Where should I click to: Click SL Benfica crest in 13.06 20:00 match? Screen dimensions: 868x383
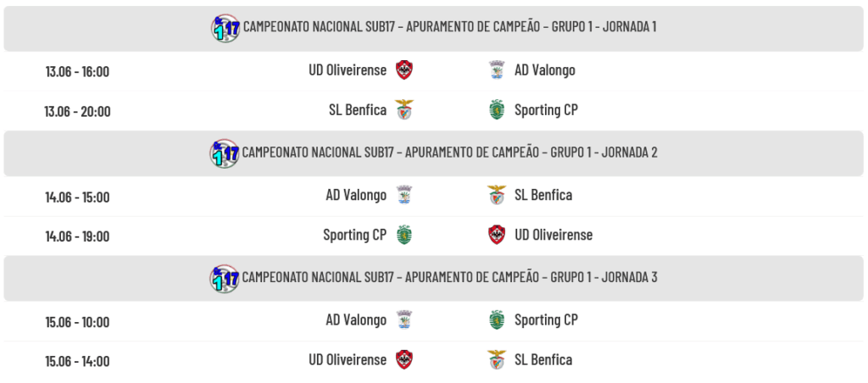pos(404,109)
